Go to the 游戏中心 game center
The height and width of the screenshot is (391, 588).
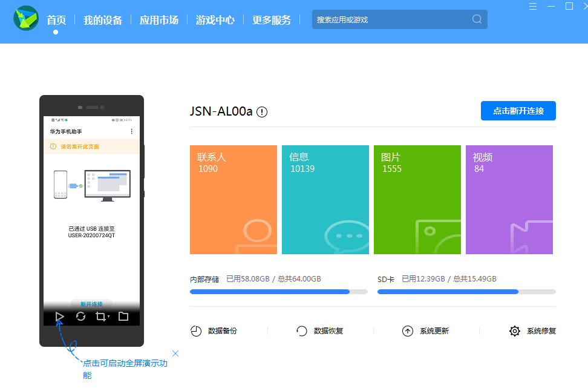click(x=215, y=19)
